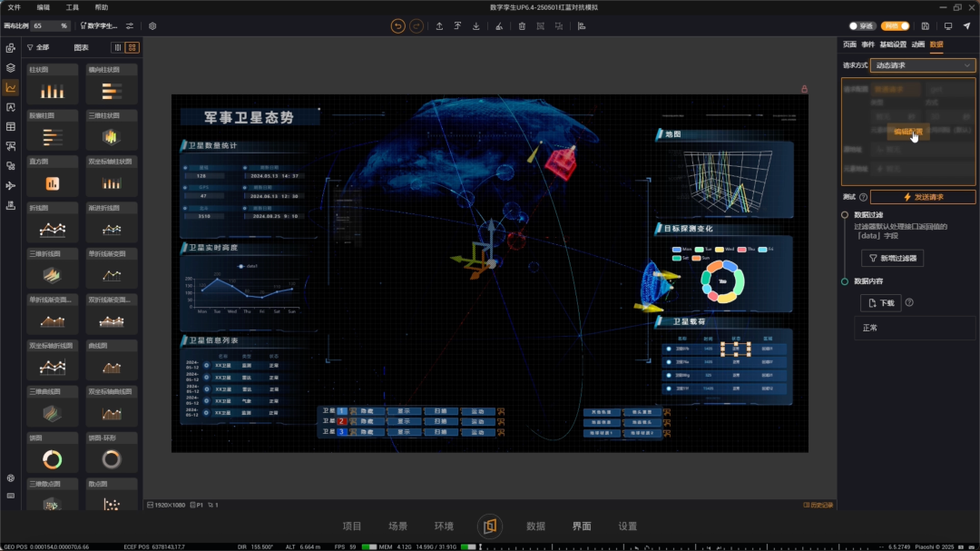Toggle the 穿透 switch
Image resolution: width=980 pixels, height=551 pixels.
point(860,26)
